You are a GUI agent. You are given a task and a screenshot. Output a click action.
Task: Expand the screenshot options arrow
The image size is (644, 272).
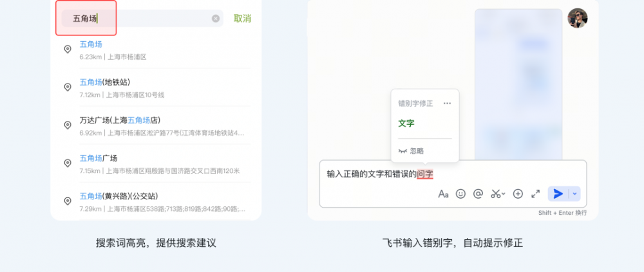coord(504,194)
